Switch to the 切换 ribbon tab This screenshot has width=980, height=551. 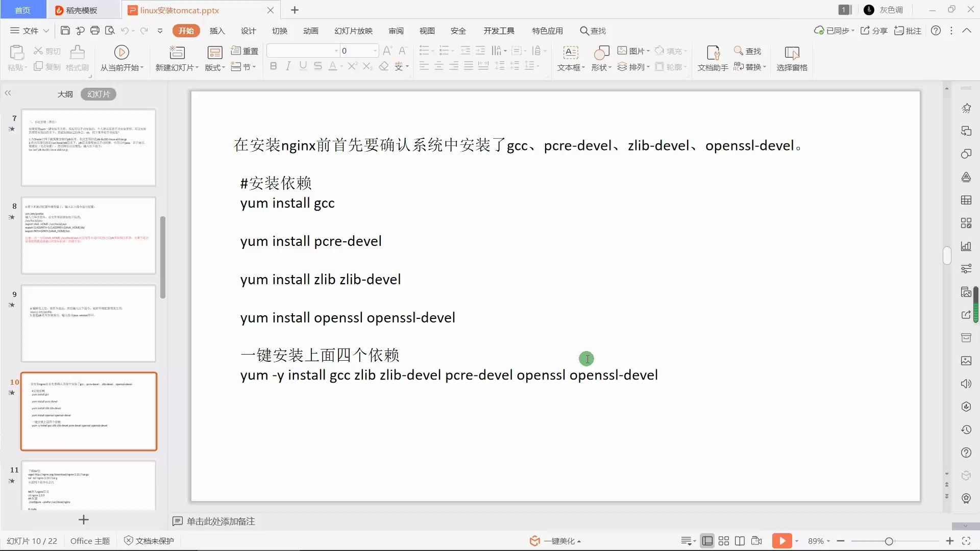pos(279,31)
